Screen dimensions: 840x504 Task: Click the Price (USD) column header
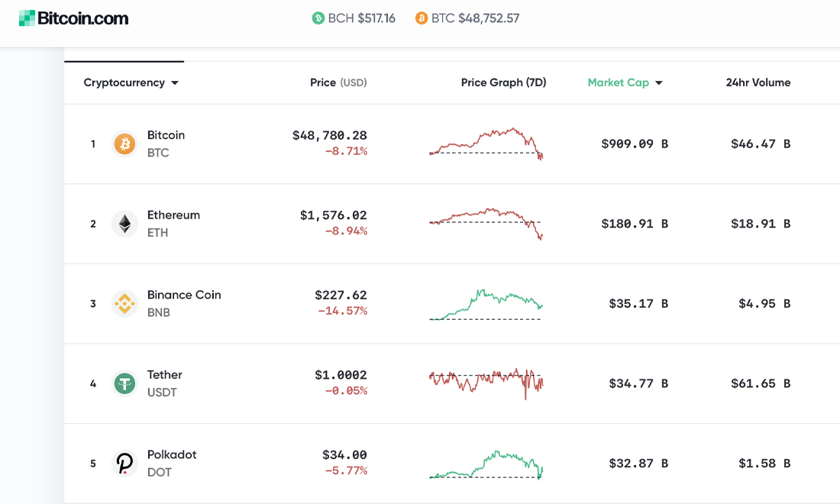click(338, 82)
